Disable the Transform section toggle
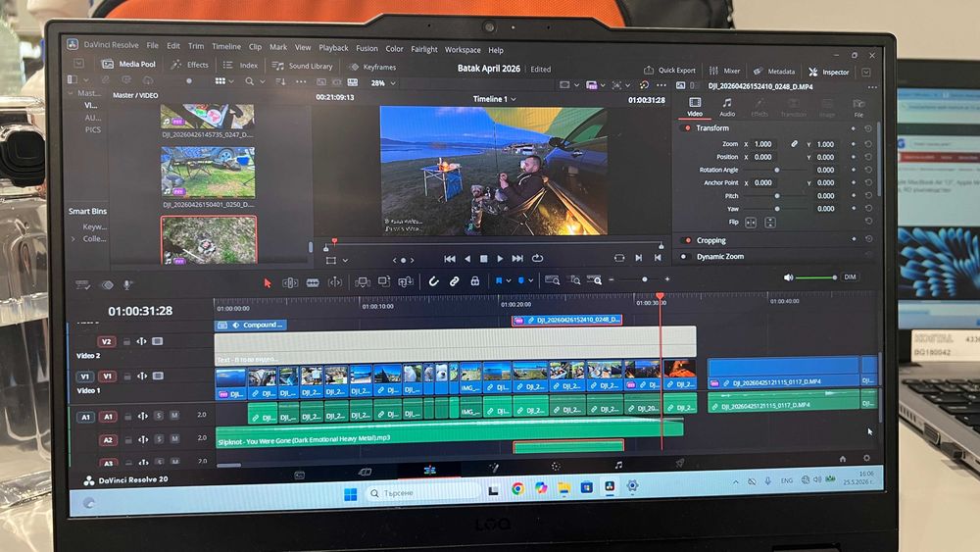This screenshot has width=980, height=552. coord(688,128)
